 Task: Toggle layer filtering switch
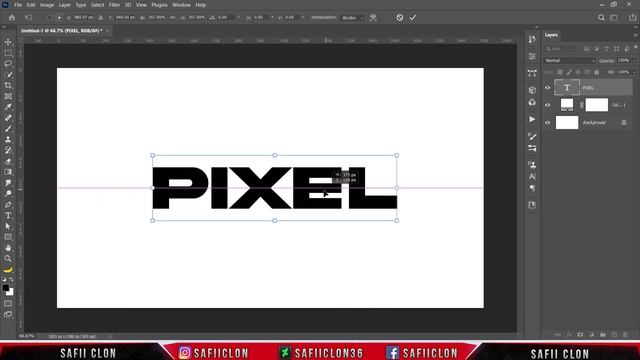pyautogui.click(x=636, y=47)
